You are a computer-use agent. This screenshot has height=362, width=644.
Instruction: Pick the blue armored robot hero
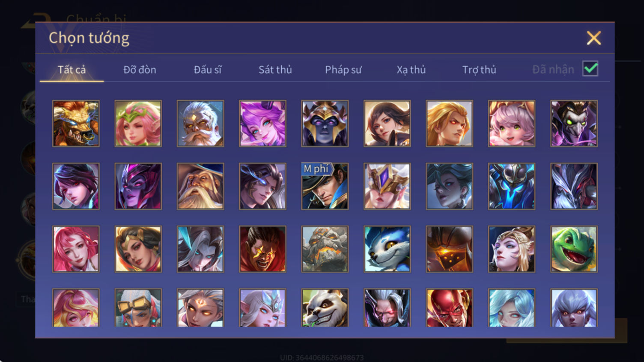tap(512, 186)
